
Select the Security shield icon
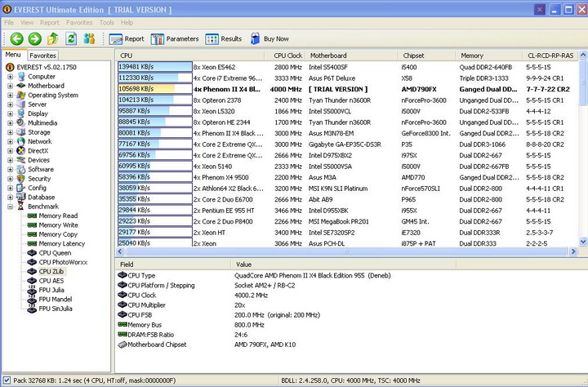(21, 179)
